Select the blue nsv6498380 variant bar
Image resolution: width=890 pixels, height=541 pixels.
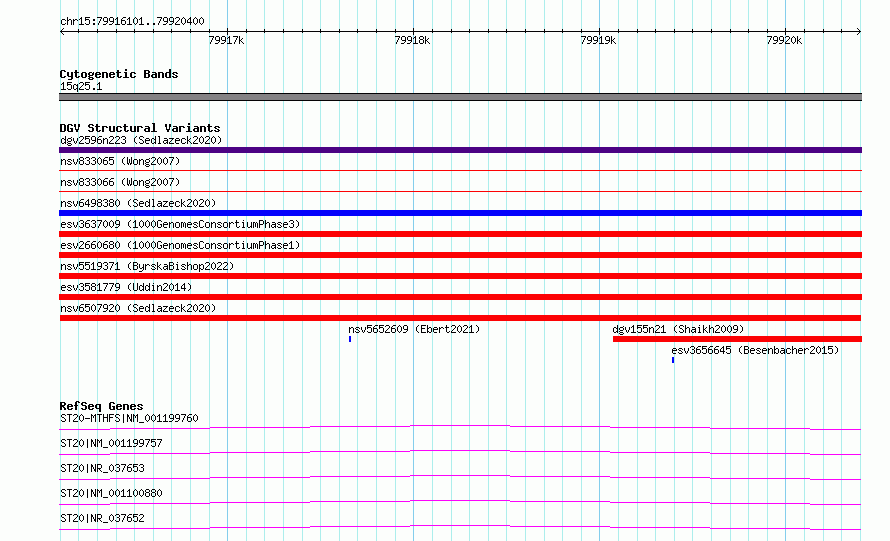point(460,213)
